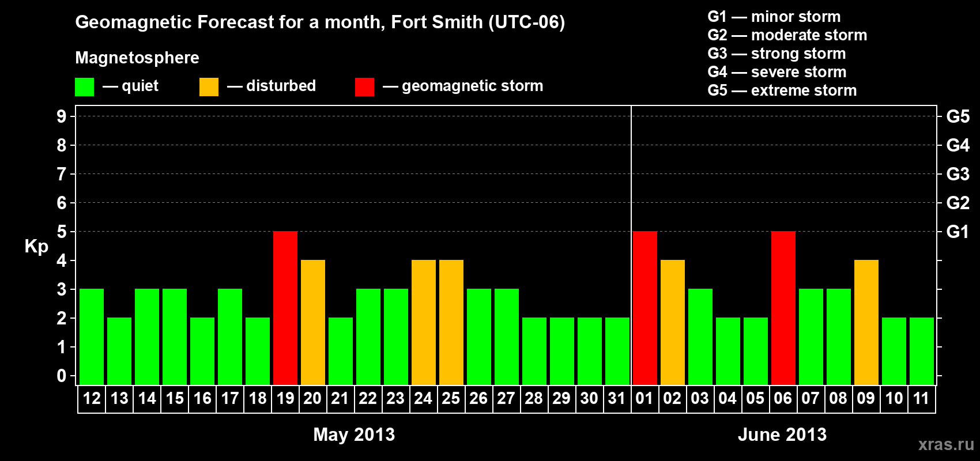Image resolution: width=980 pixels, height=461 pixels.
Task: Click the date label 19
Action: [285, 399]
